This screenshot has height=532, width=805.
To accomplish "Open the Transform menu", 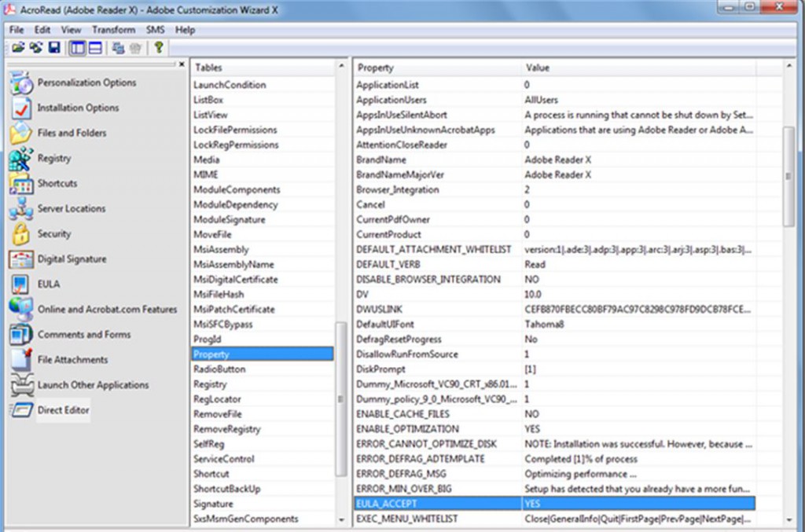I will point(113,30).
